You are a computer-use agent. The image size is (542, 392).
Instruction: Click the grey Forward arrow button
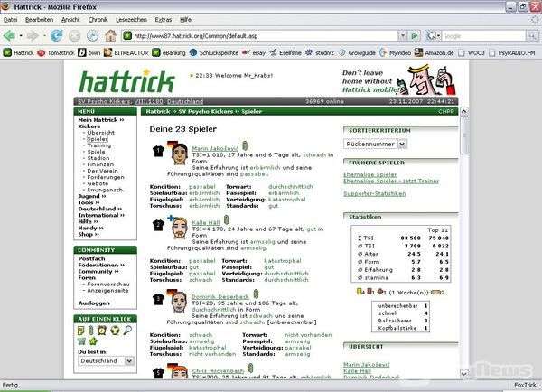pyautogui.click(x=33, y=35)
